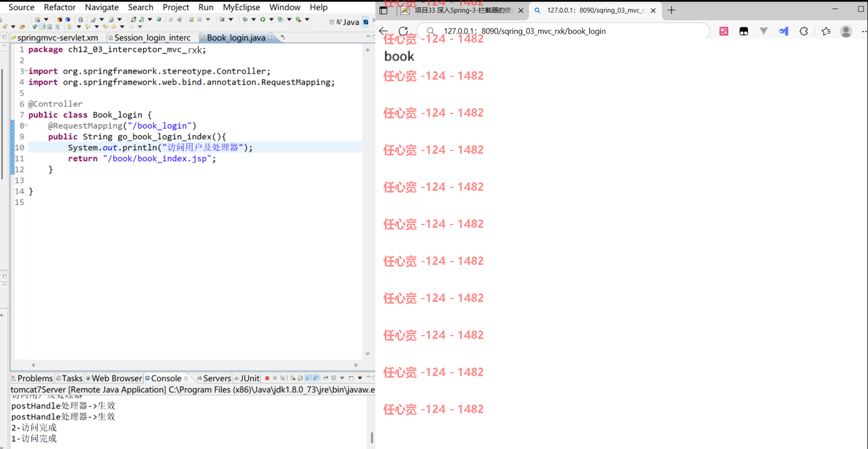Click the black Tampermonkey-style extension icon

(744, 31)
